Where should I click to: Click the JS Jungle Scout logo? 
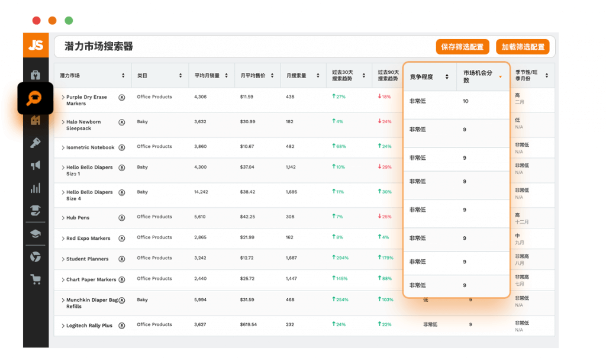point(36,45)
